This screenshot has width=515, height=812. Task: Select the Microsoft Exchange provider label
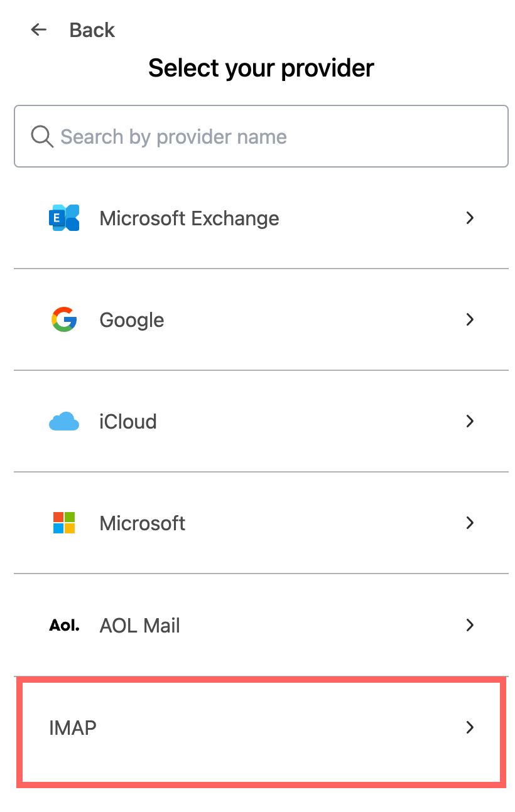click(x=189, y=218)
